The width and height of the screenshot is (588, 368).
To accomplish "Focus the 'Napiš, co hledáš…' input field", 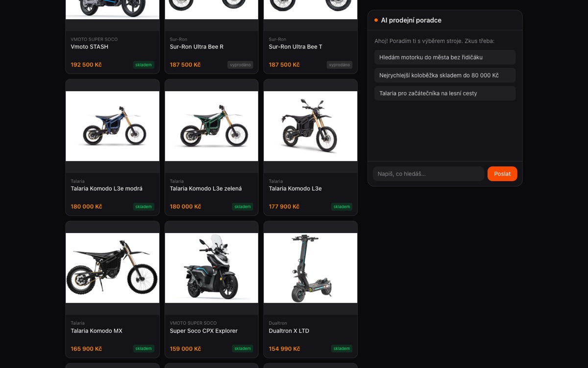I will pos(428,174).
